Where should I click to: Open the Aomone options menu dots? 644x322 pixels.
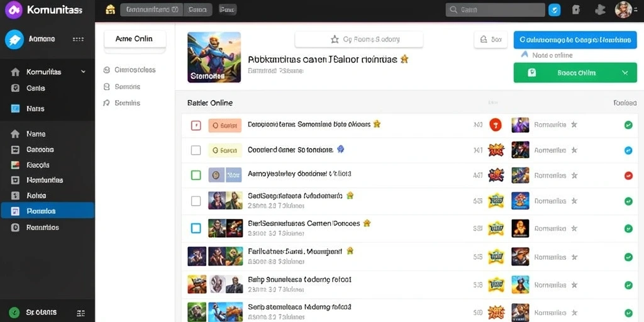click(78, 40)
